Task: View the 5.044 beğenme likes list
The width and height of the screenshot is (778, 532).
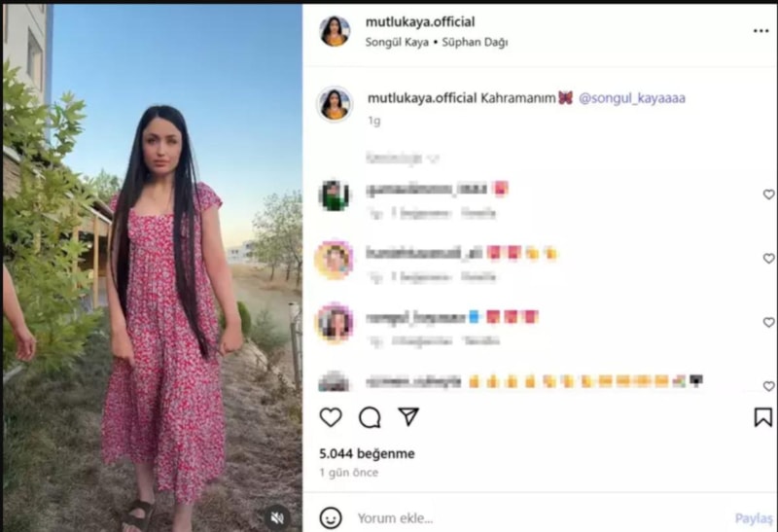Action: pos(367,453)
